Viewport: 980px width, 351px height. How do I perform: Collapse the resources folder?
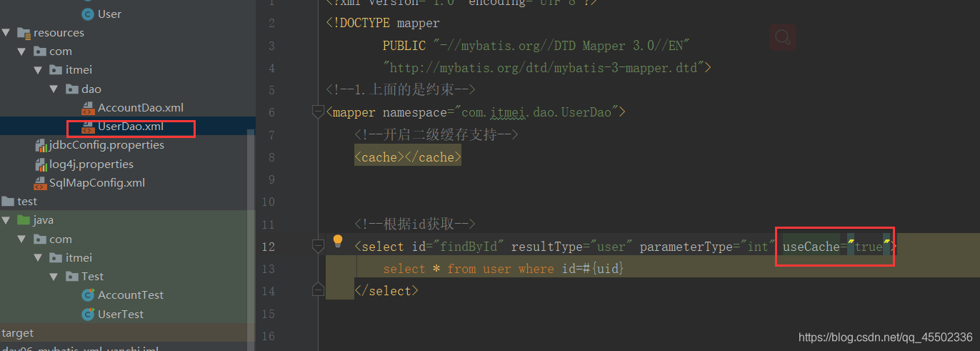point(6,32)
